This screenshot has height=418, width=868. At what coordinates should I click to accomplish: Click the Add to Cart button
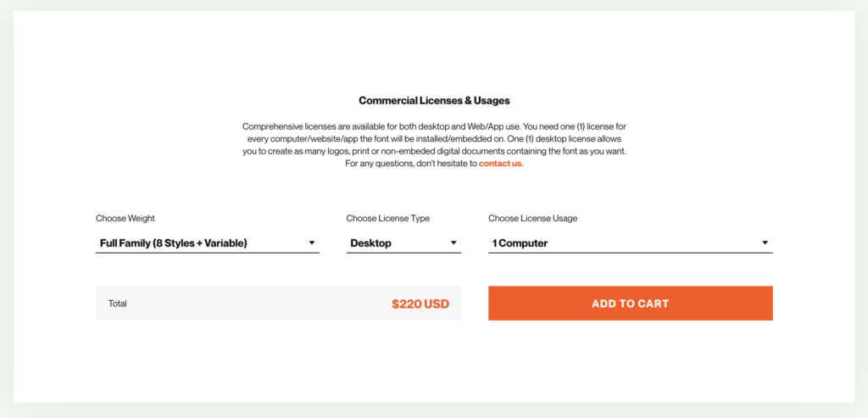[x=630, y=304]
